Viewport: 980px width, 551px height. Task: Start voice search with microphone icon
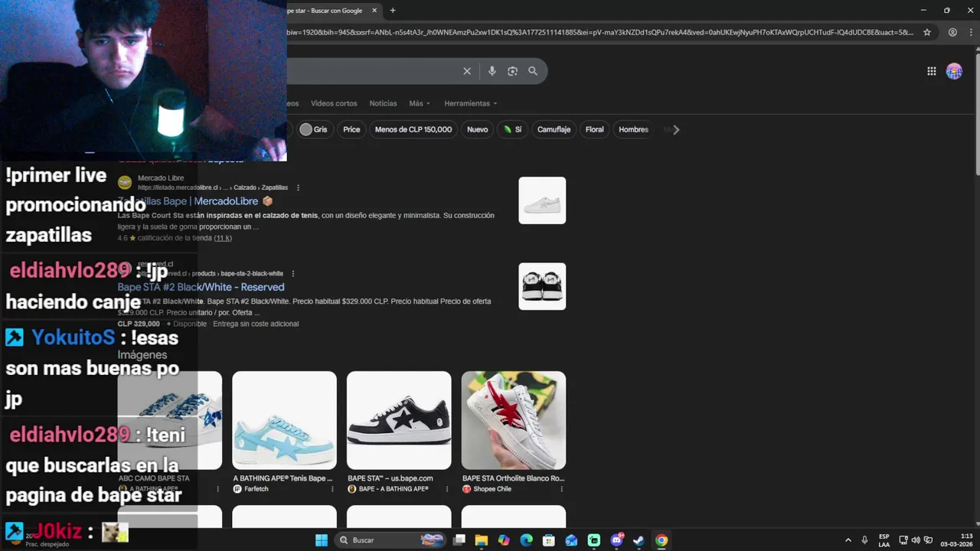point(492,71)
